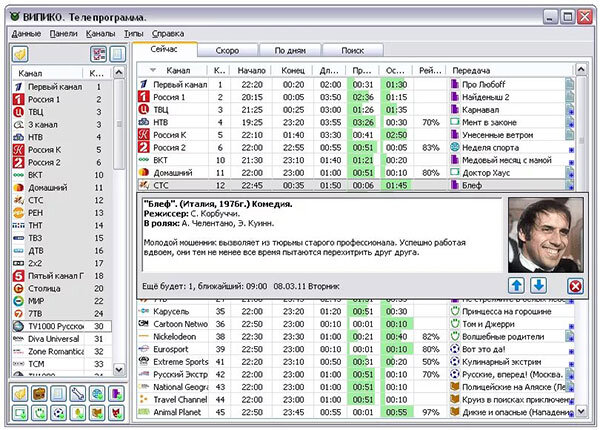The image size is (600, 430).
Task: Click the 97% rating cell
Action: pyautogui.click(x=430, y=412)
